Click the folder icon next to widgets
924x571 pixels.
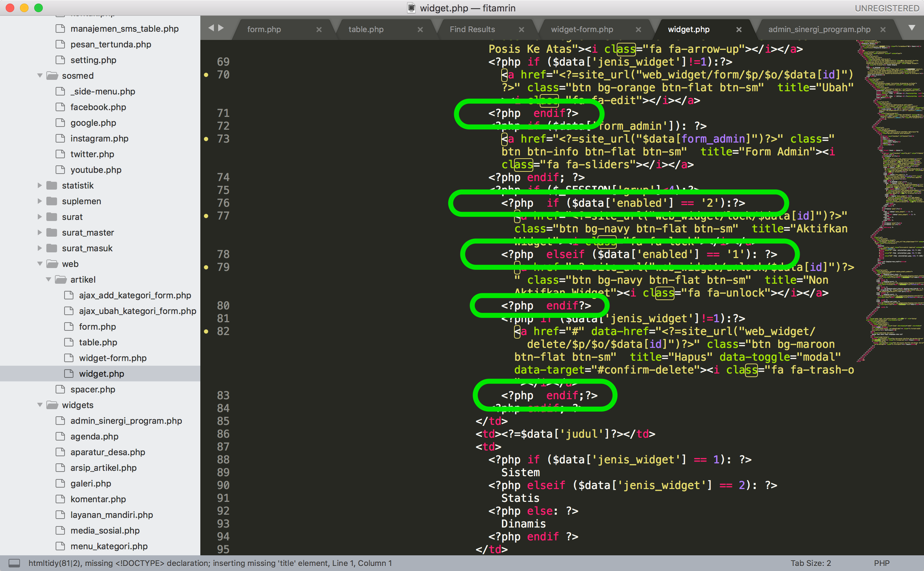(x=52, y=405)
